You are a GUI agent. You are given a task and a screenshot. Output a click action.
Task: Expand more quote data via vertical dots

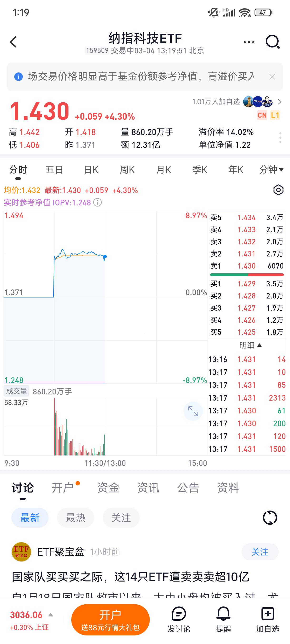(x=280, y=138)
